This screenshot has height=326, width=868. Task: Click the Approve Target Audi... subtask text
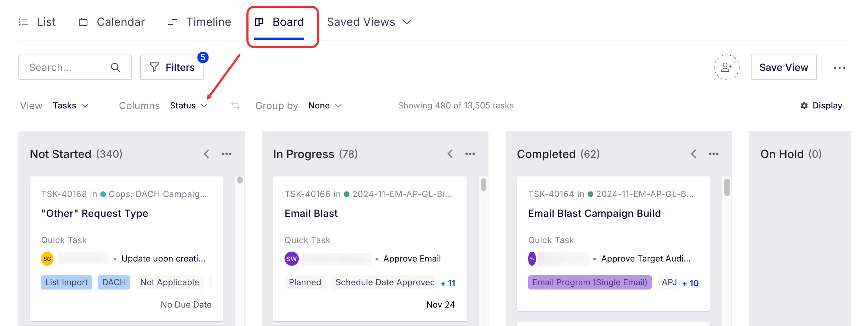coord(646,259)
